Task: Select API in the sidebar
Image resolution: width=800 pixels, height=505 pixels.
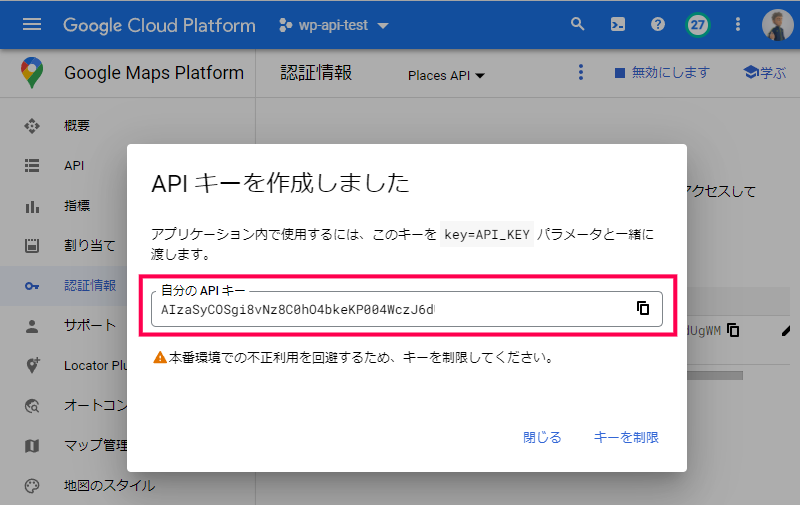Action: (74, 166)
